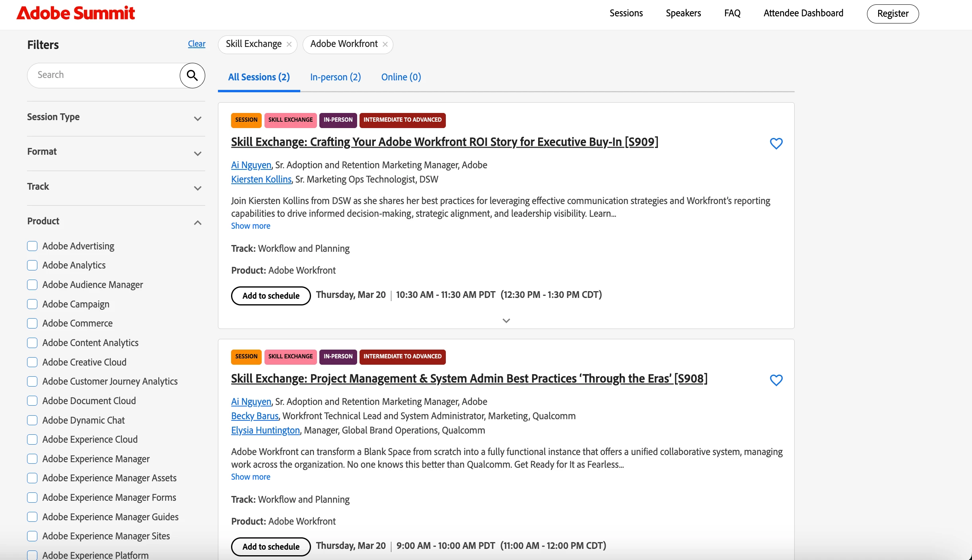Open the Speakers page from navigation

[x=683, y=13]
